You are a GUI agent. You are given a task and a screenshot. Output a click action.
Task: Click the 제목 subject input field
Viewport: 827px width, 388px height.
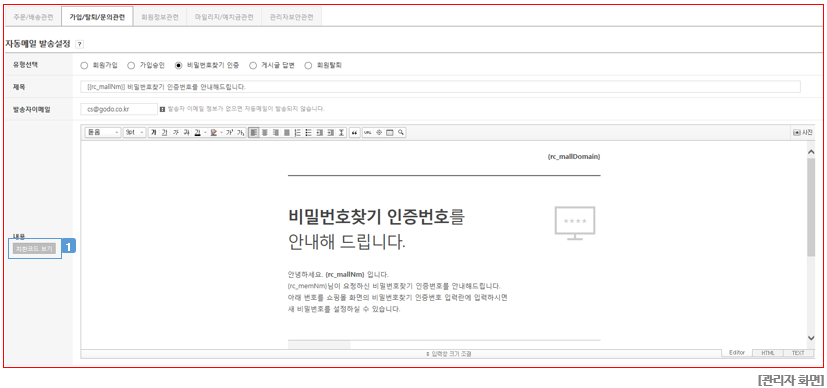click(x=440, y=86)
